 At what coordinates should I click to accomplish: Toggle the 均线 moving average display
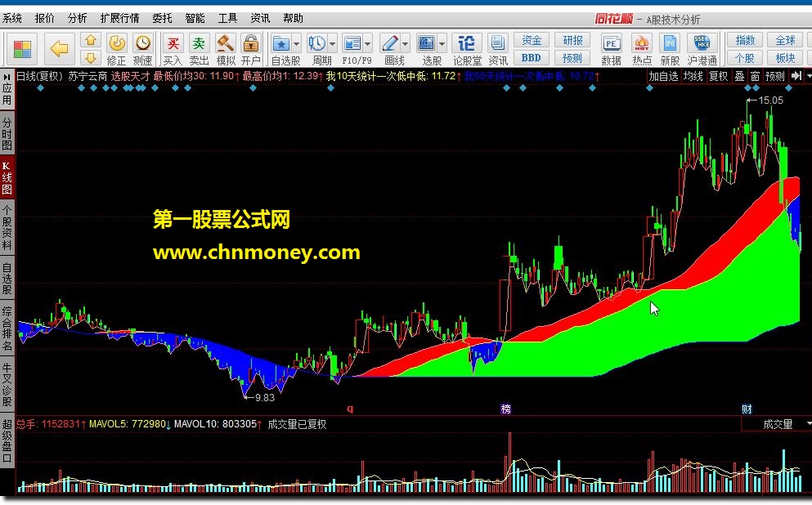693,76
